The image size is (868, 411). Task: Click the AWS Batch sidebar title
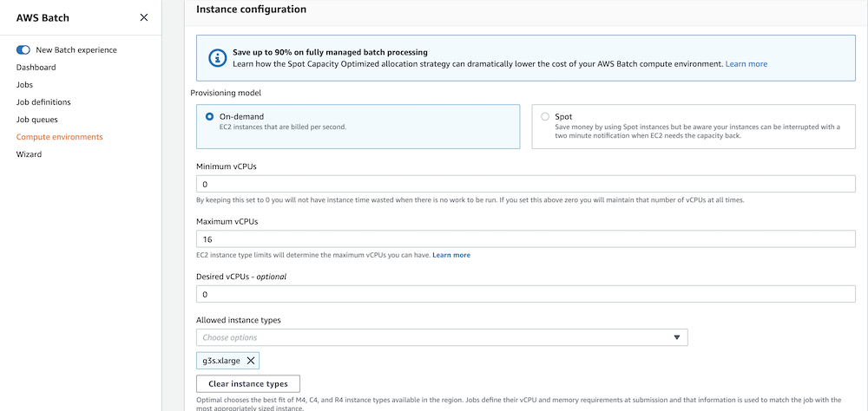(x=43, y=17)
